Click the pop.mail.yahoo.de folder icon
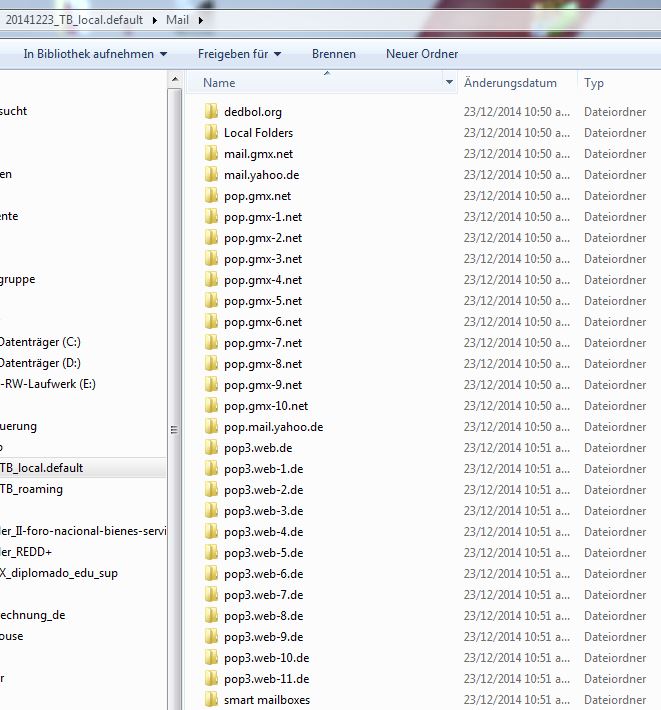Screen dimensions: 661x710 (x=211, y=427)
